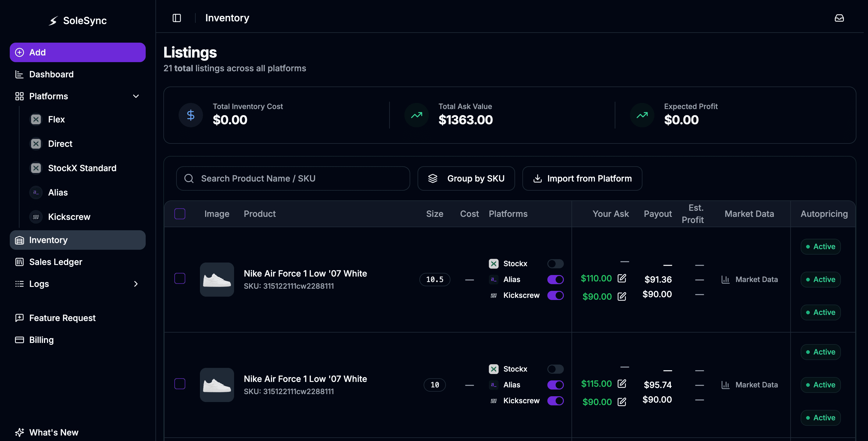Click "21 total listings across all platforms" text

pyautogui.click(x=235, y=68)
